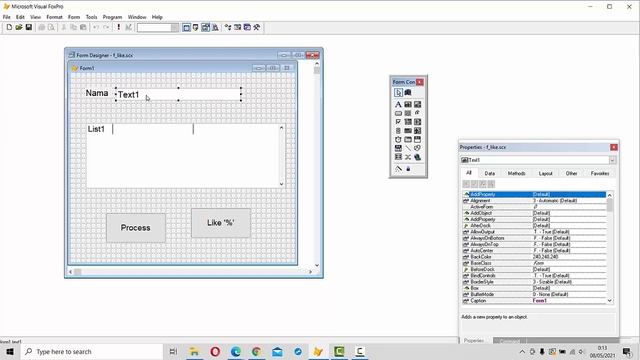Open the File menu
Image resolution: width=640 pixels, height=360 pixels.
(x=7, y=17)
